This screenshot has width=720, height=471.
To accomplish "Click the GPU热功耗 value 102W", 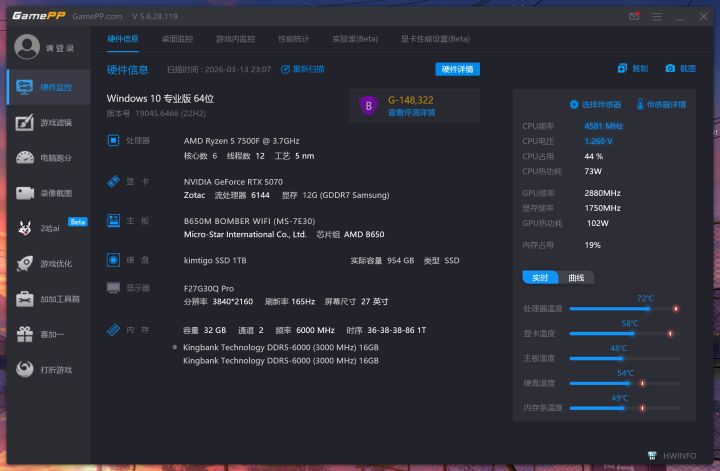I will [597, 223].
